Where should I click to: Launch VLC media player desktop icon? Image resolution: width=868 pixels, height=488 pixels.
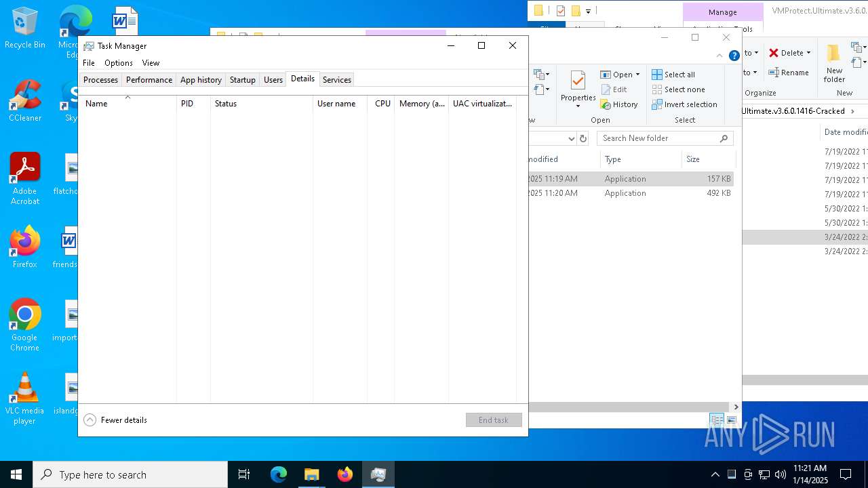tap(25, 399)
